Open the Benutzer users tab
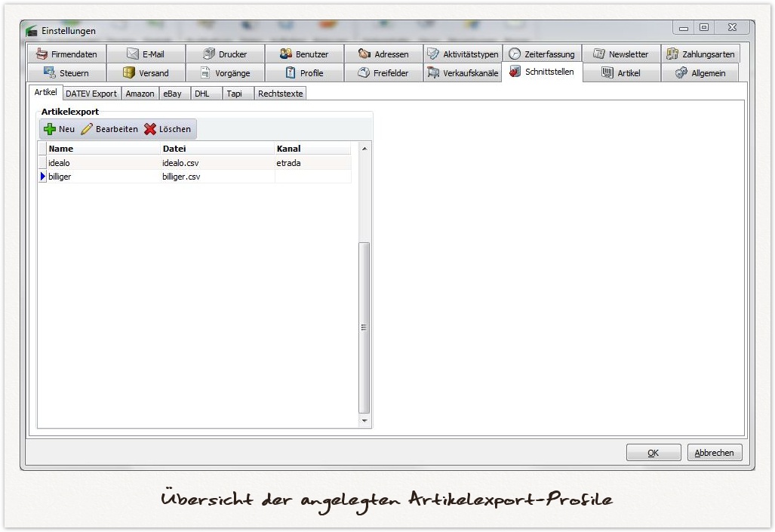Viewport: 775px width, 532px height. pos(304,54)
